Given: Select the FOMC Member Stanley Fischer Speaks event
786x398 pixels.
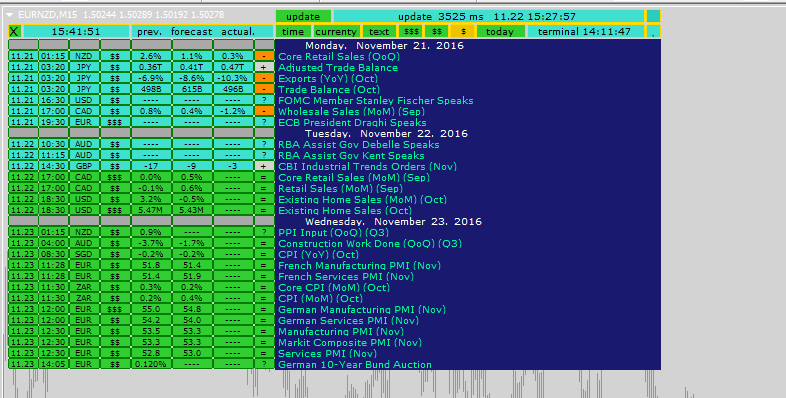Looking at the screenshot, I should tap(376, 100).
